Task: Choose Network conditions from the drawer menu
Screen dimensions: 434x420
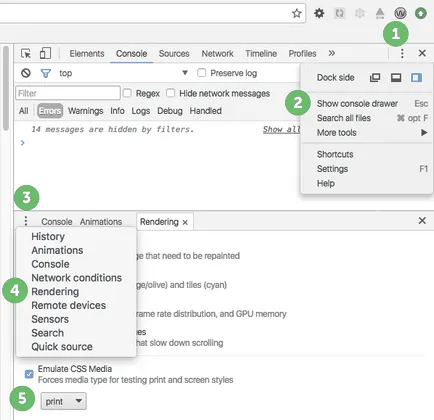Action: point(77,278)
